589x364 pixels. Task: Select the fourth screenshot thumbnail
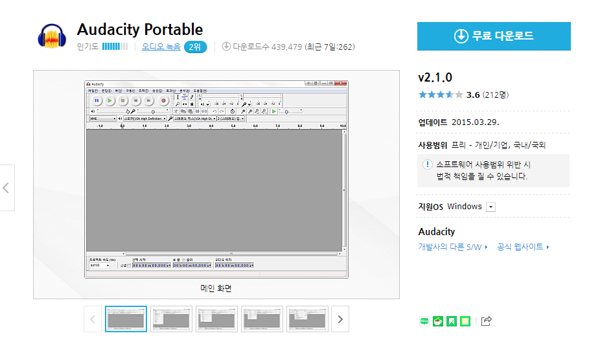point(262,319)
